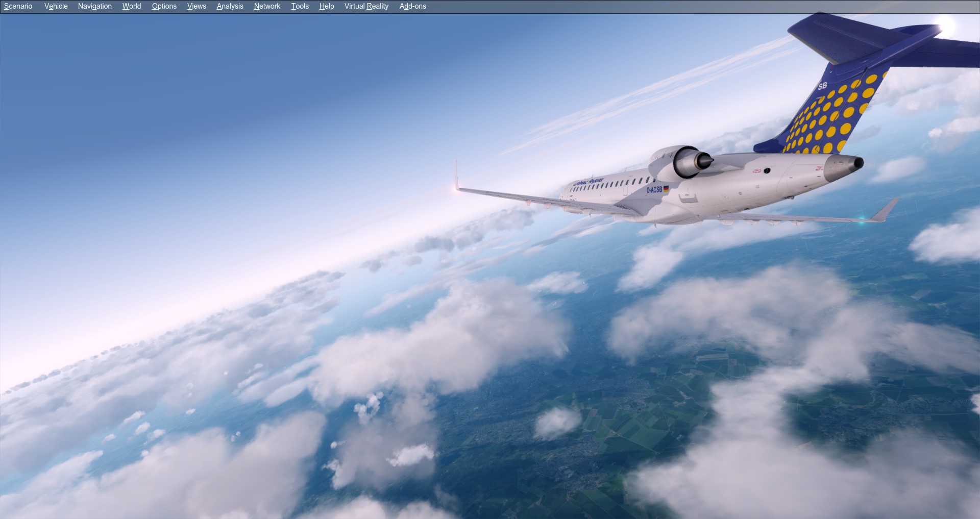Viewport: 980px width, 519px height.
Task: Open the Help menu
Action: coord(326,6)
